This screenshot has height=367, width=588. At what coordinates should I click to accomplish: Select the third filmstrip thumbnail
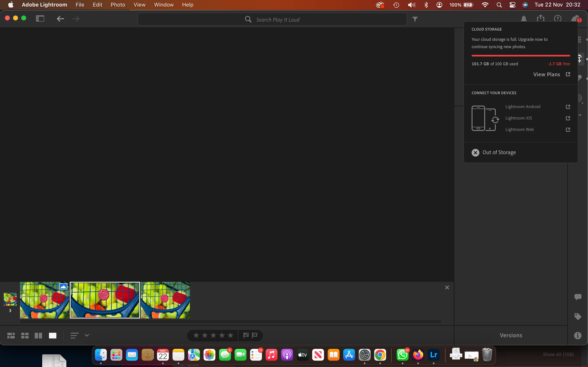pos(165,300)
